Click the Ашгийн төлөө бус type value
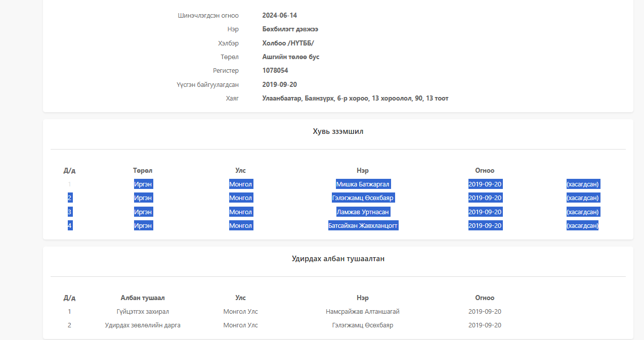This screenshot has height=340, width=644. pyautogui.click(x=291, y=57)
